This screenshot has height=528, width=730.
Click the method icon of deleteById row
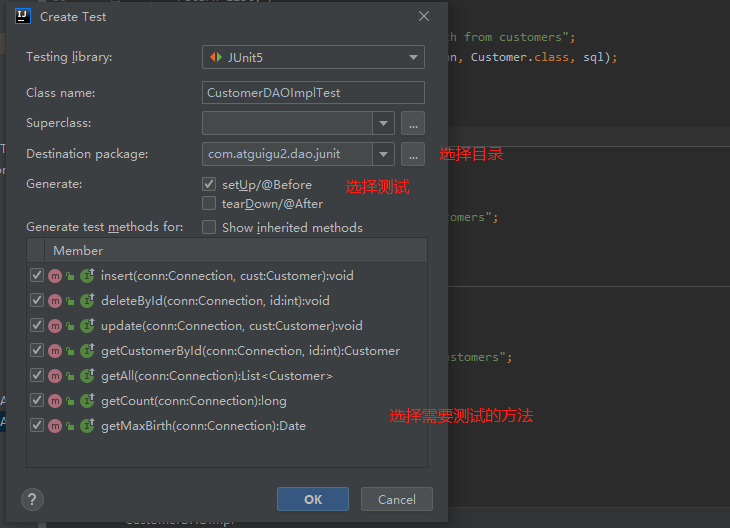[x=55, y=301]
